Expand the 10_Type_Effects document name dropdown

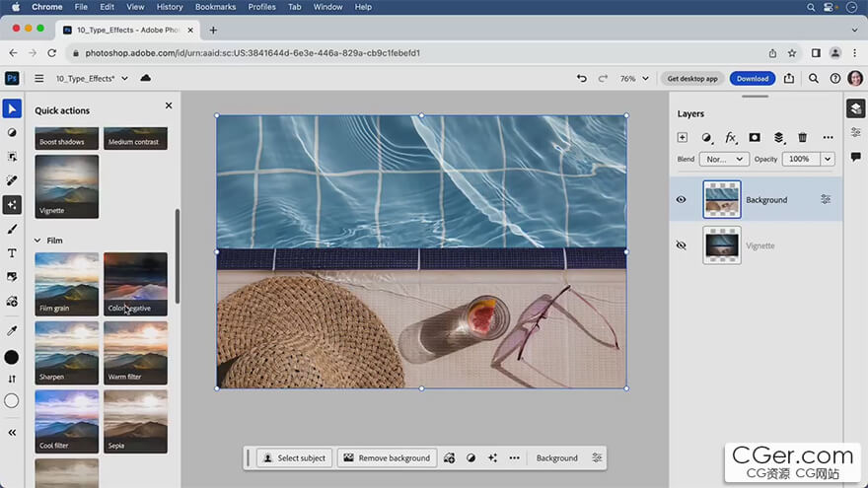click(125, 79)
